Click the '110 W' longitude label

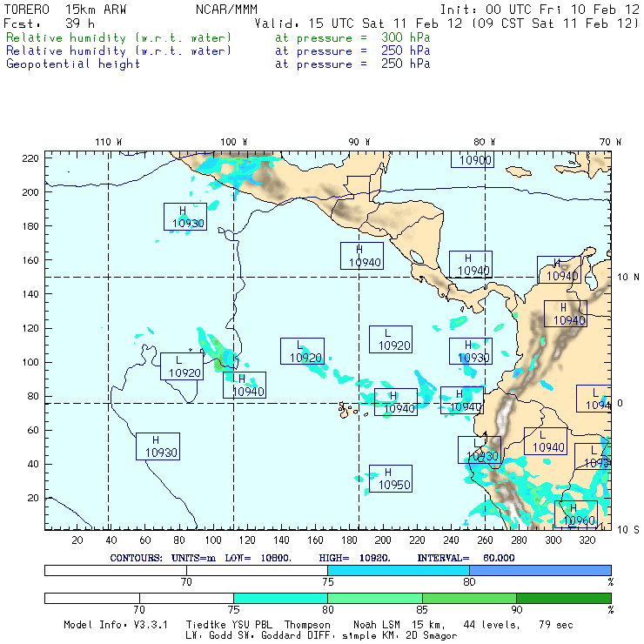(109, 142)
